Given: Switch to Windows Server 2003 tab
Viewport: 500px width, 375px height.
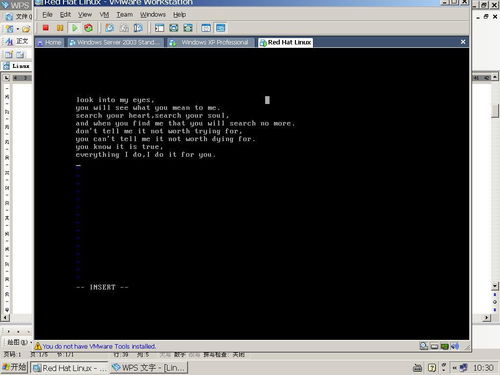Looking at the screenshot, I should 115,42.
